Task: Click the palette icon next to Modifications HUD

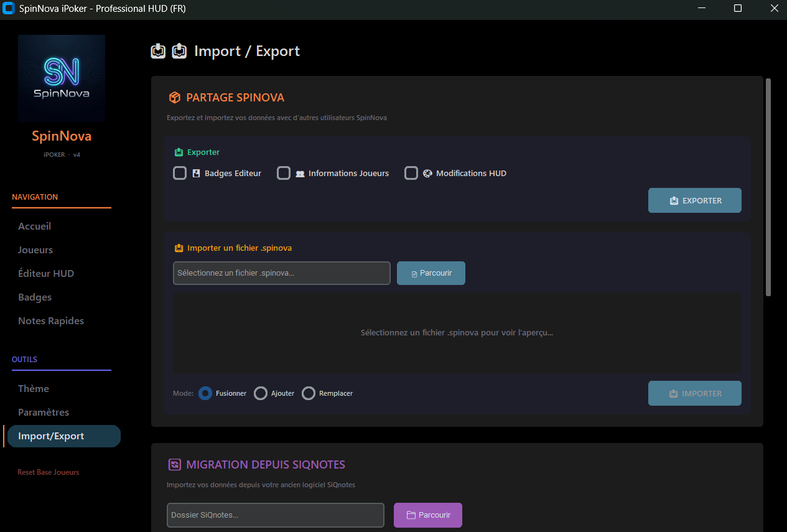Action: pos(427,174)
